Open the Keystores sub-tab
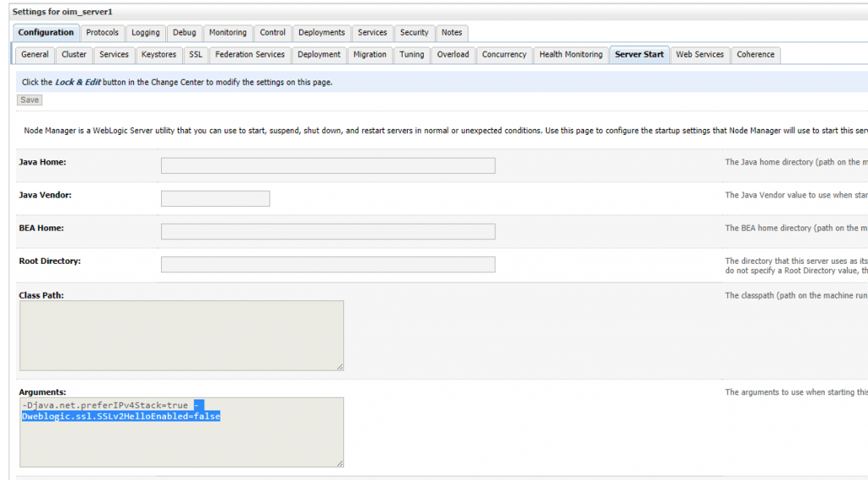The image size is (868, 480). (159, 54)
